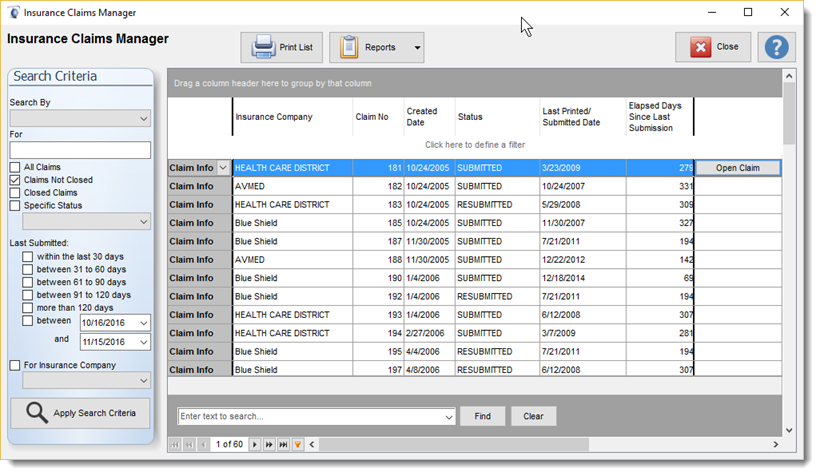Open the Specific Status dropdown
This screenshot has width=819, height=475.
(144, 222)
